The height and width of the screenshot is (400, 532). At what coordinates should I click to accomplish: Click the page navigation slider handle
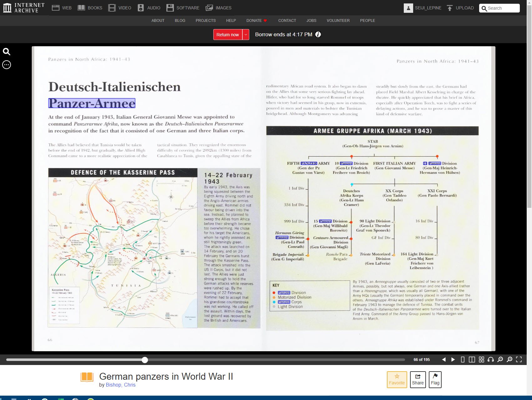(144, 360)
